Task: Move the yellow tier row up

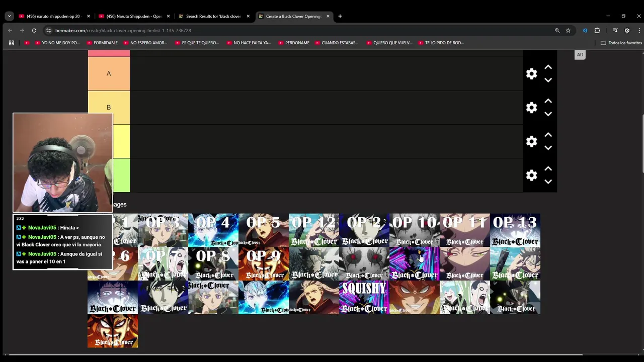Action: 548,135
